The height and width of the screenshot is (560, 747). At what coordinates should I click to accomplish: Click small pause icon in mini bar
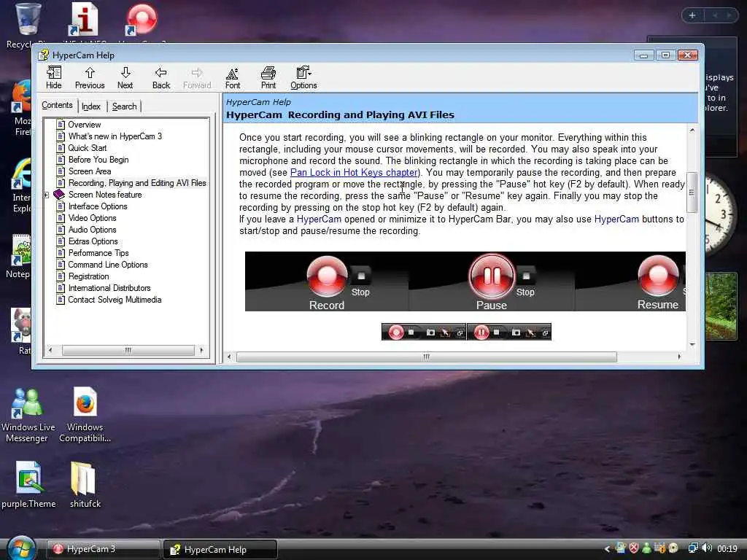click(x=481, y=332)
